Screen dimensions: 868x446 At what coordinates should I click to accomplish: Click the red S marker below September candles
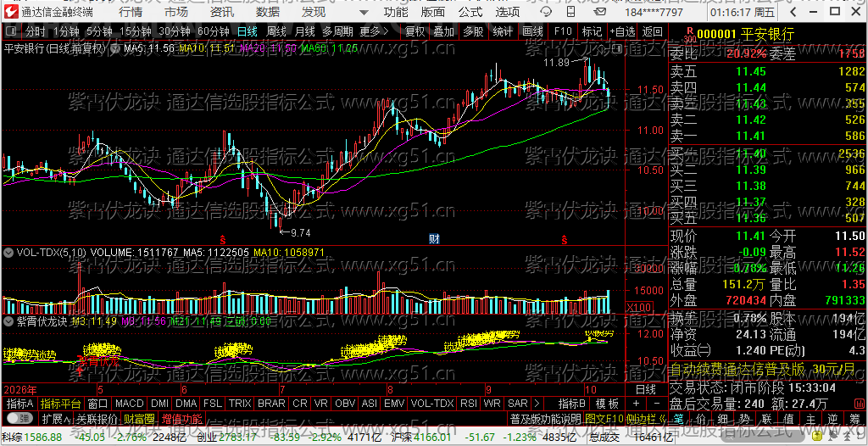565,239
